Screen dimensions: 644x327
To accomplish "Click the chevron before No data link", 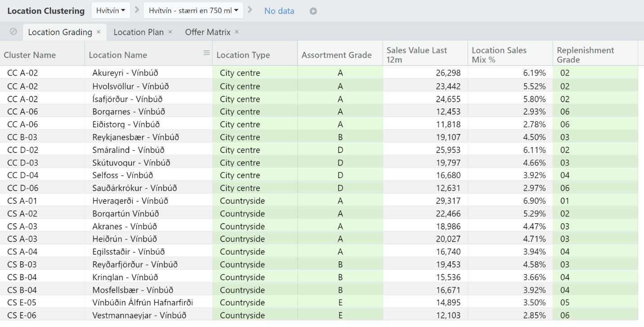I will point(250,10).
